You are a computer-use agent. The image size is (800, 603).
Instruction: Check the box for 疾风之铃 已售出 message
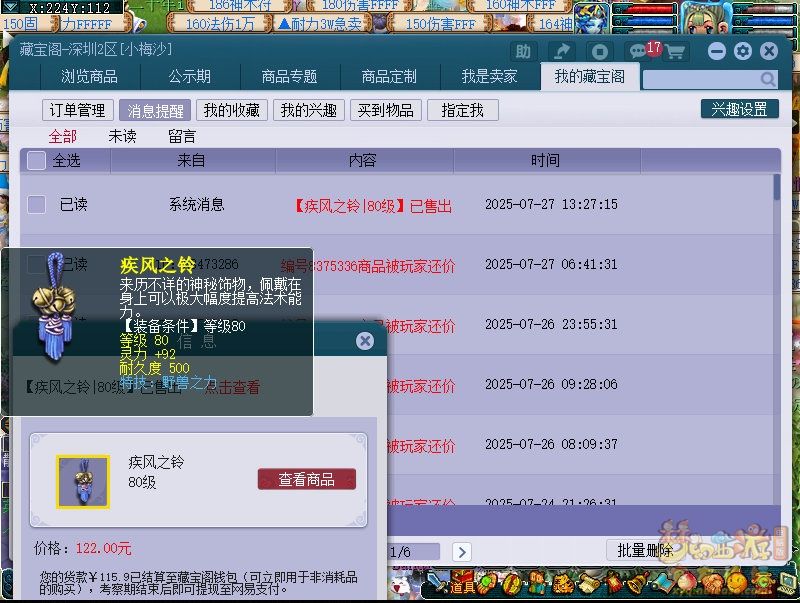tap(36, 205)
